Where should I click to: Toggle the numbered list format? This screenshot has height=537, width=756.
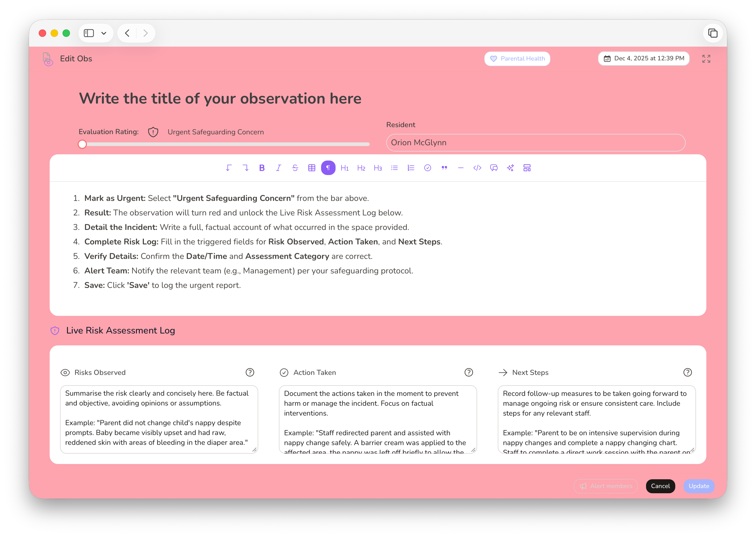point(411,168)
